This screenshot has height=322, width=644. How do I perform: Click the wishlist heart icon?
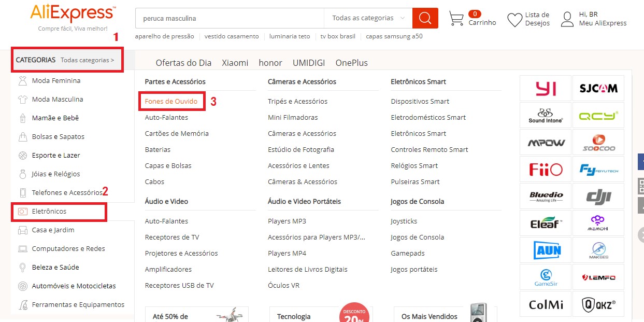(515, 20)
